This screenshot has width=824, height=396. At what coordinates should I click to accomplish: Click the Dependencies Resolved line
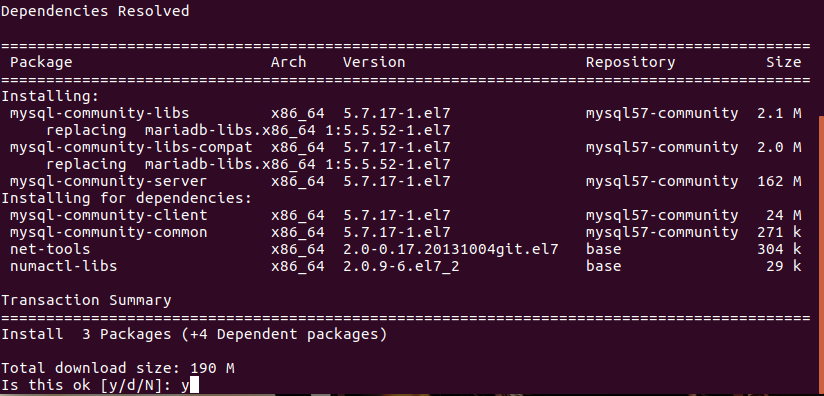95,11
